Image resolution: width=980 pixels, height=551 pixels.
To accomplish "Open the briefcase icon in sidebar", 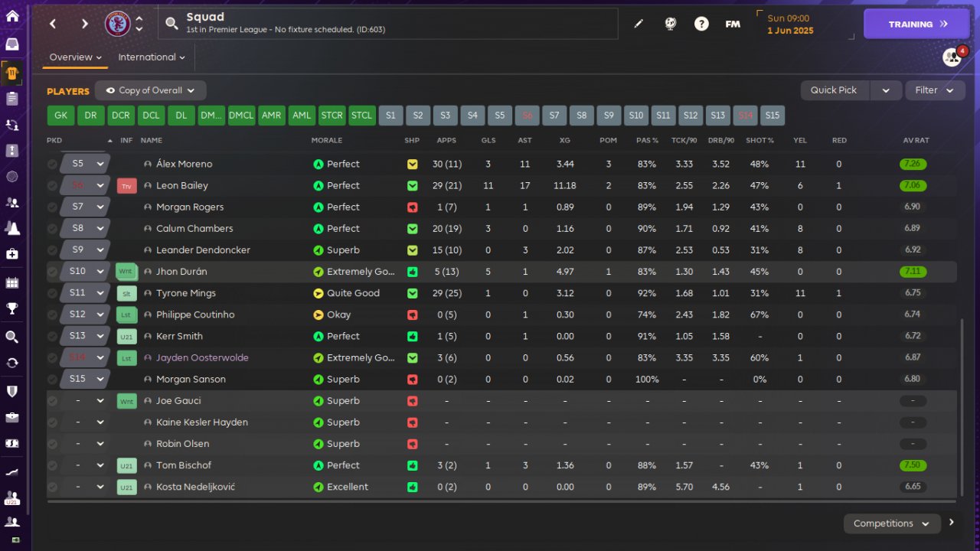I will click(x=12, y=417).
